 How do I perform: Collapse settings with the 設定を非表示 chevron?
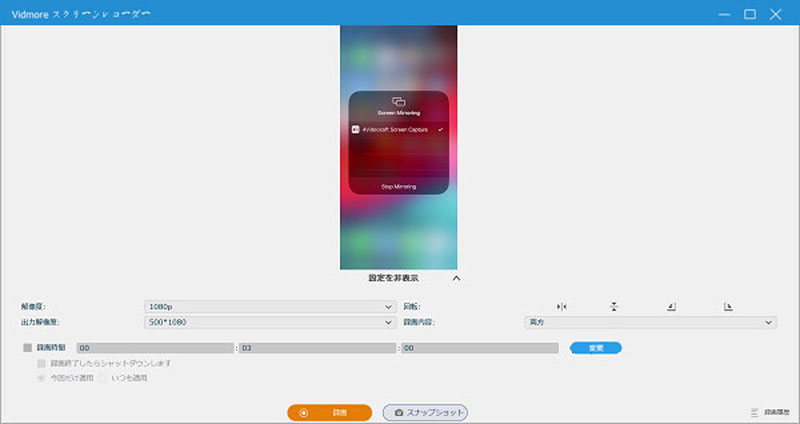pos(456,279)
